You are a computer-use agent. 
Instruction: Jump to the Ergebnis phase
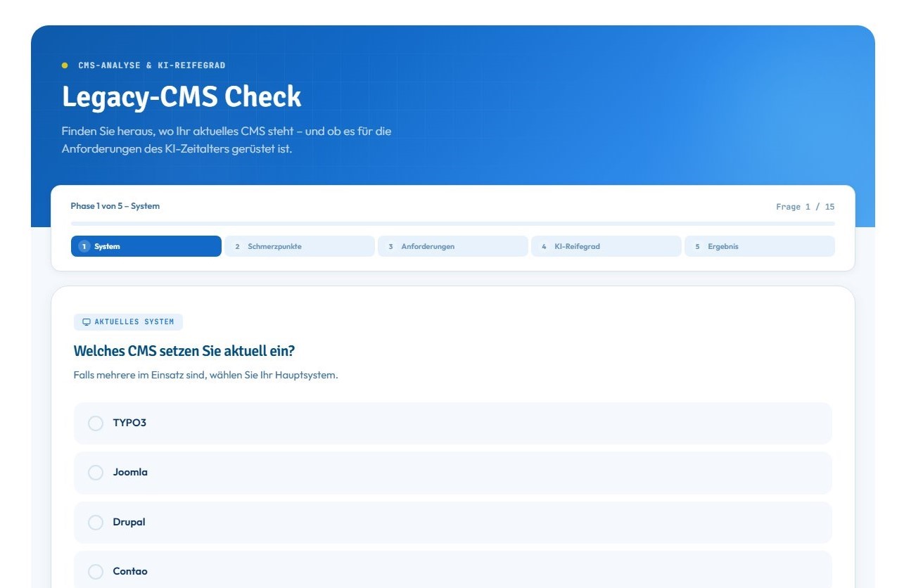click(x=759, y=246)
